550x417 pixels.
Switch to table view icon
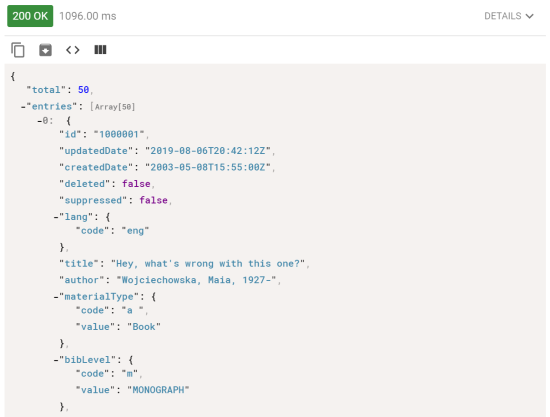click(x=100, y=50)
